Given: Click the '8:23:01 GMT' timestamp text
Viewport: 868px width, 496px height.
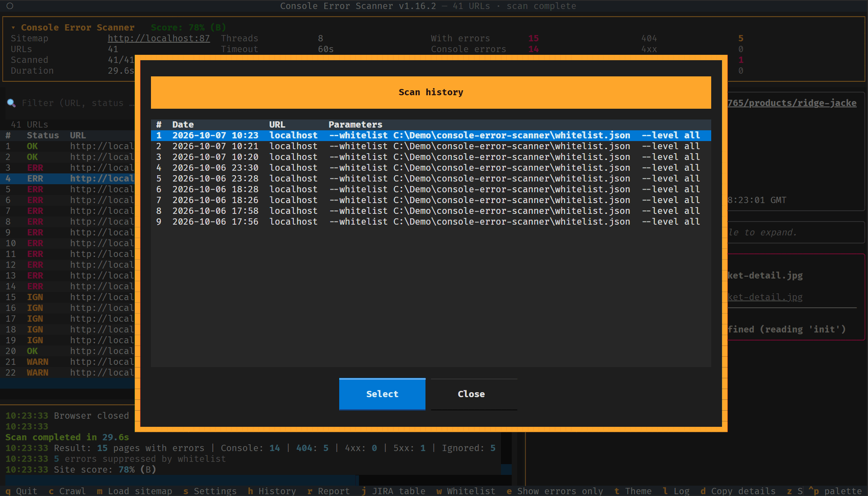Looking at the screenshot, I should [757, 200].
